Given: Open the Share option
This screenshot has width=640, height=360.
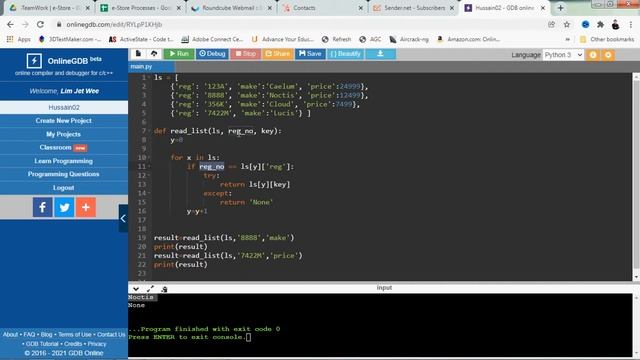Looking at the screenshot, I should point(278,53).
